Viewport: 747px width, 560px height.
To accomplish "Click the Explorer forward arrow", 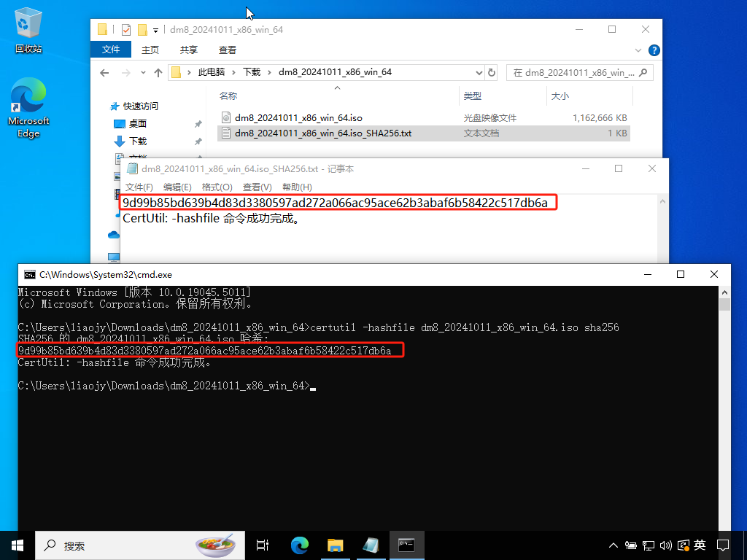I will click(125, 73).
